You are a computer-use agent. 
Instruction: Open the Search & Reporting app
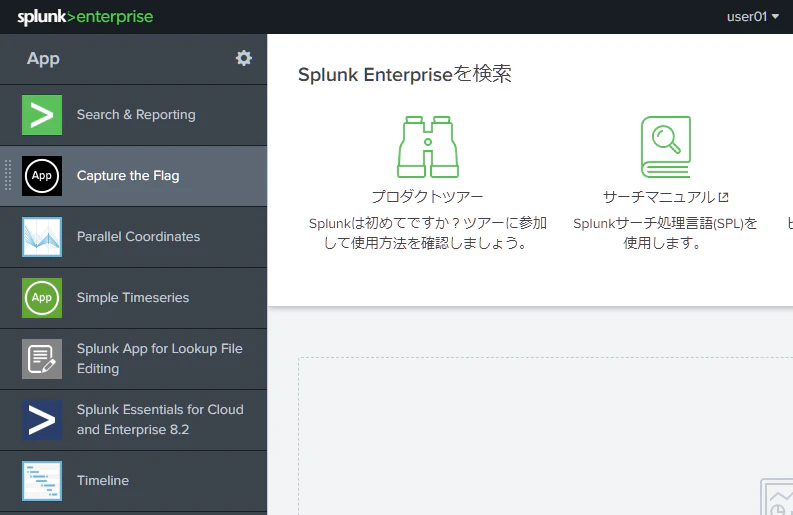(136, 115)
